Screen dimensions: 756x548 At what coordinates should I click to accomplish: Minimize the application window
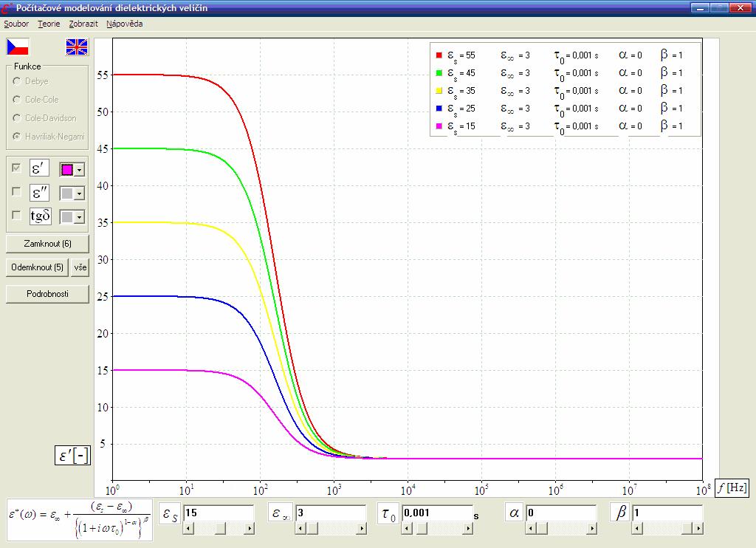[x=700, y=7]
